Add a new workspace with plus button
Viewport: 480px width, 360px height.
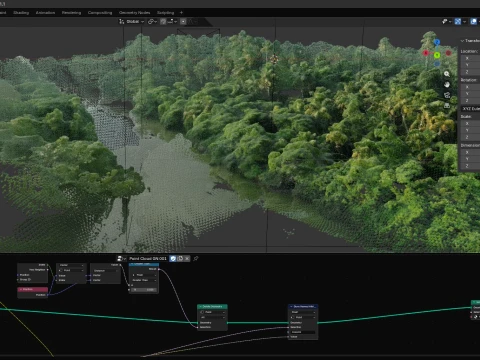[181, 13]
